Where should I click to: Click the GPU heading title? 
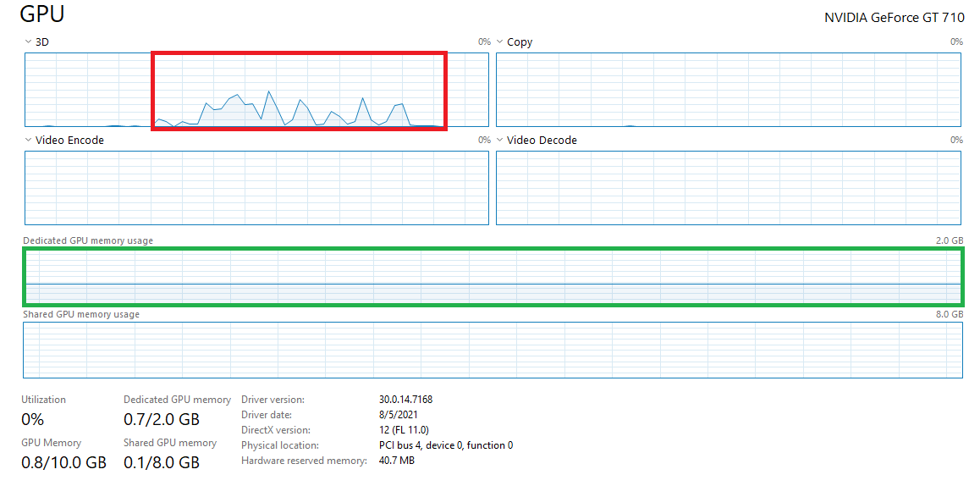point(42,14)
